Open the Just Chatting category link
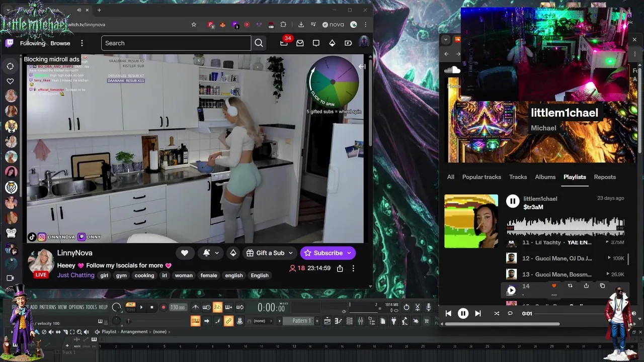Viewport: 644px width, 362px height. click(x=75, y=275)
